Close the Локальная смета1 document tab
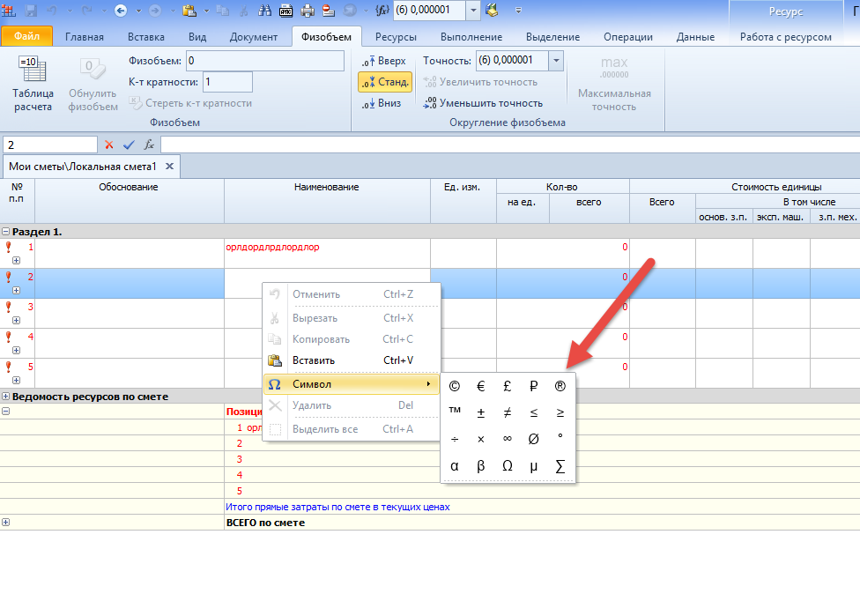This screenshot has width=860, height=616. [x=170, y=166]
